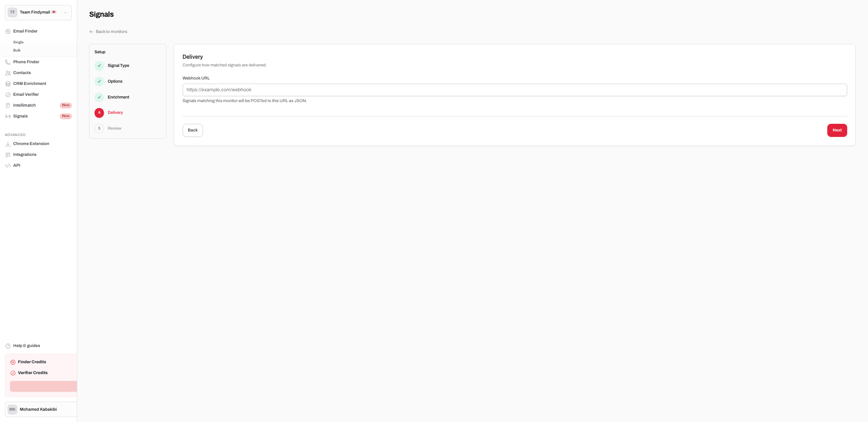
Task: Click the Intellimatch sidebar icon
Action: 8,106
